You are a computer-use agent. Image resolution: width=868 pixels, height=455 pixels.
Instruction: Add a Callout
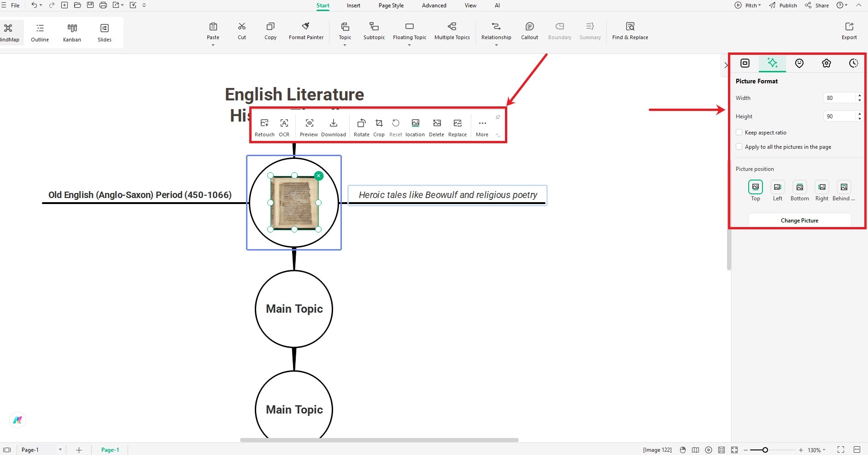tap(529, 31)
